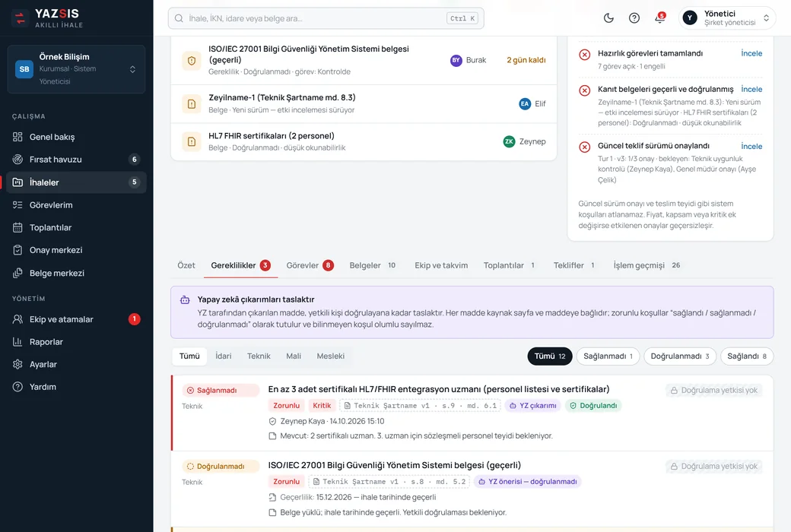Click the Yardım question icon in the sidebar
This screenshot has width=791, height=532.
[x=17, y=387]
